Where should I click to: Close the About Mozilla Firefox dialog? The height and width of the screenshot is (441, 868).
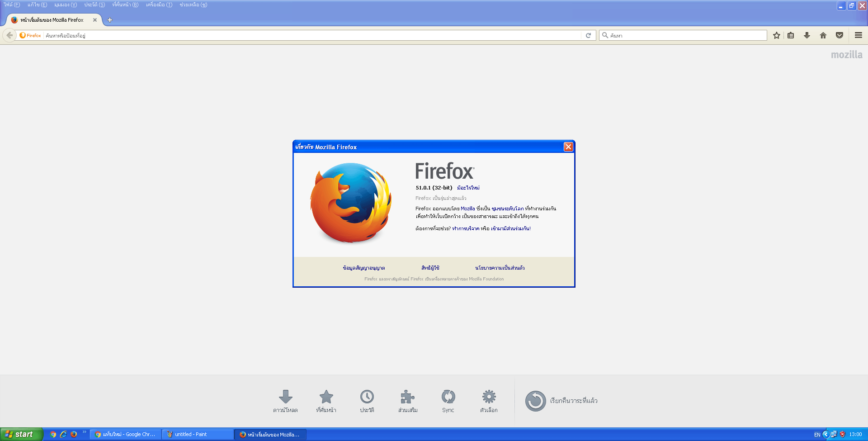pyautogui.click(x=568, y=147)
